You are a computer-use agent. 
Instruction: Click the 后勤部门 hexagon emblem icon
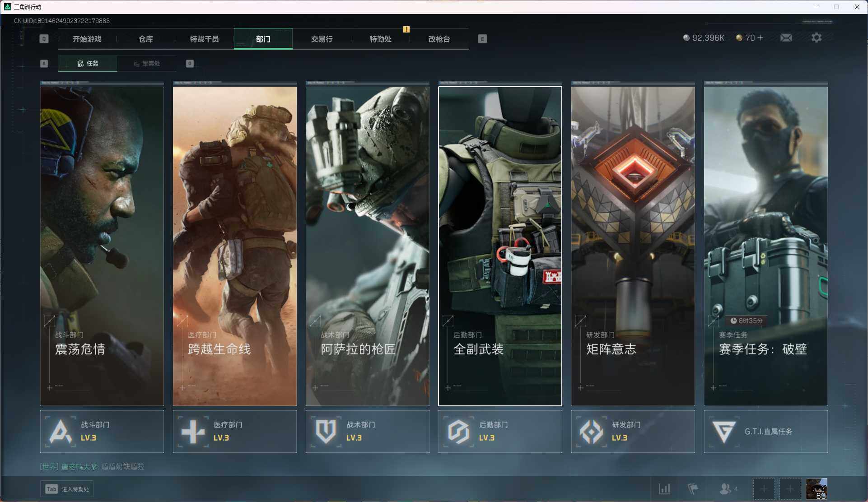pyautogui.click(x=458, y=432)
